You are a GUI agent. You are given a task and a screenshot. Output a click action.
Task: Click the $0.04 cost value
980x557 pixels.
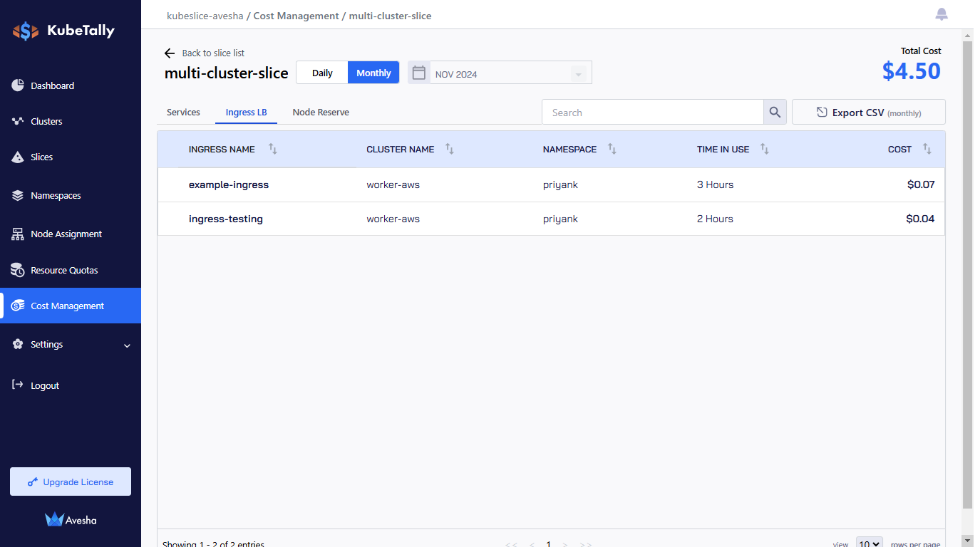click(920, 219)
